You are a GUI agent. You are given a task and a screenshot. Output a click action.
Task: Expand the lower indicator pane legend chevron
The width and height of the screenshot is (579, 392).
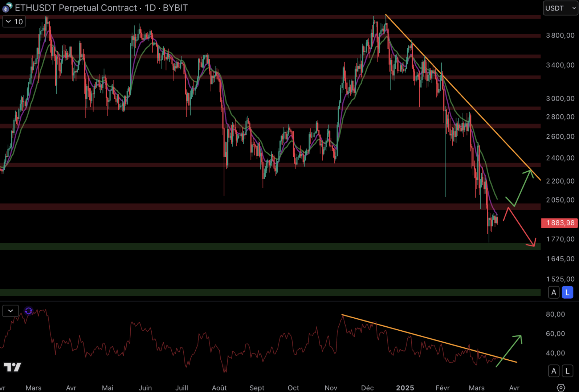click(11, 311)
